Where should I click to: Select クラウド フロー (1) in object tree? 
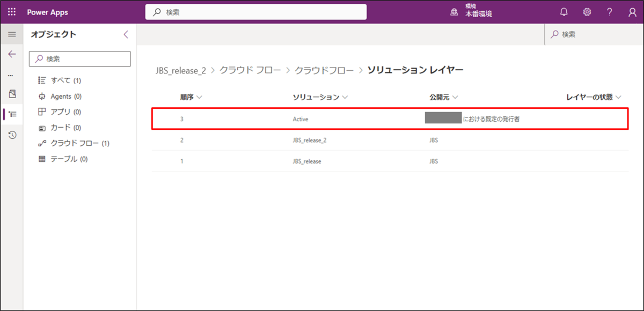point(80,143)
